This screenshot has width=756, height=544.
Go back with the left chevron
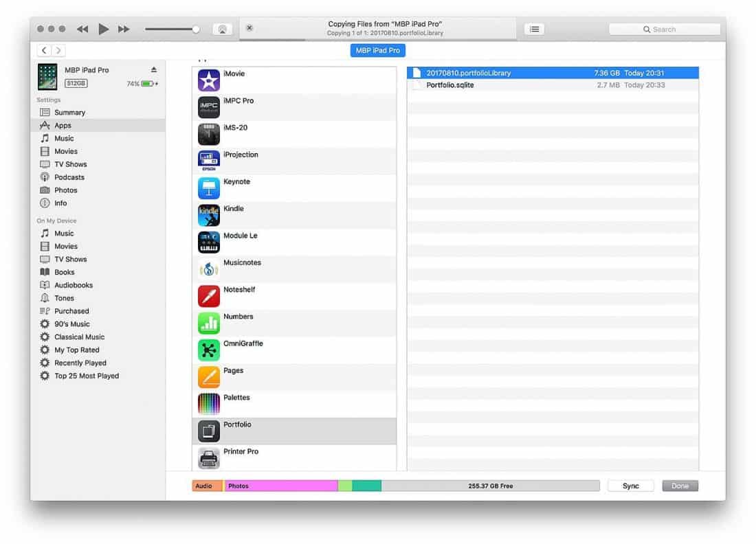(x=45, y=50)
